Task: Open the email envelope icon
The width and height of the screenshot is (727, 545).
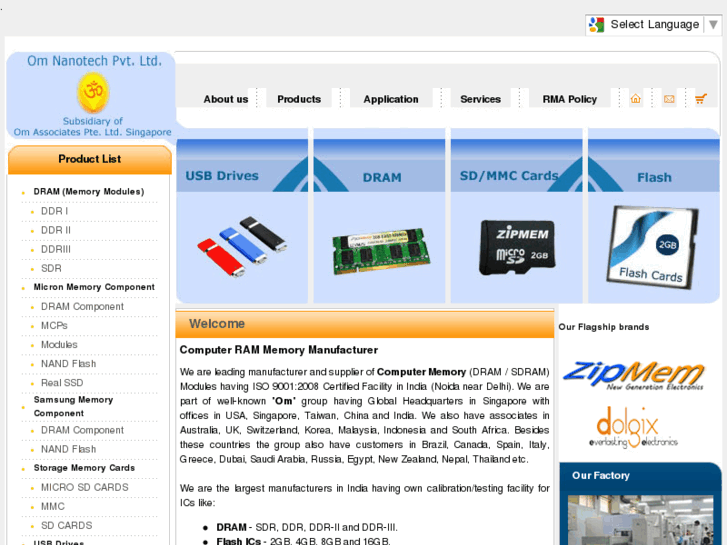Action: coord(669,99)
